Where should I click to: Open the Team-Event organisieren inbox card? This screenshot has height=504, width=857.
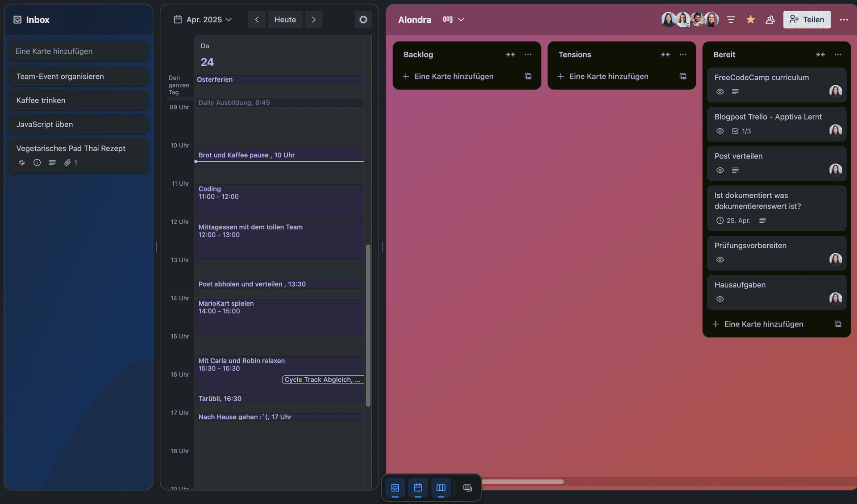tap(79, 76)
